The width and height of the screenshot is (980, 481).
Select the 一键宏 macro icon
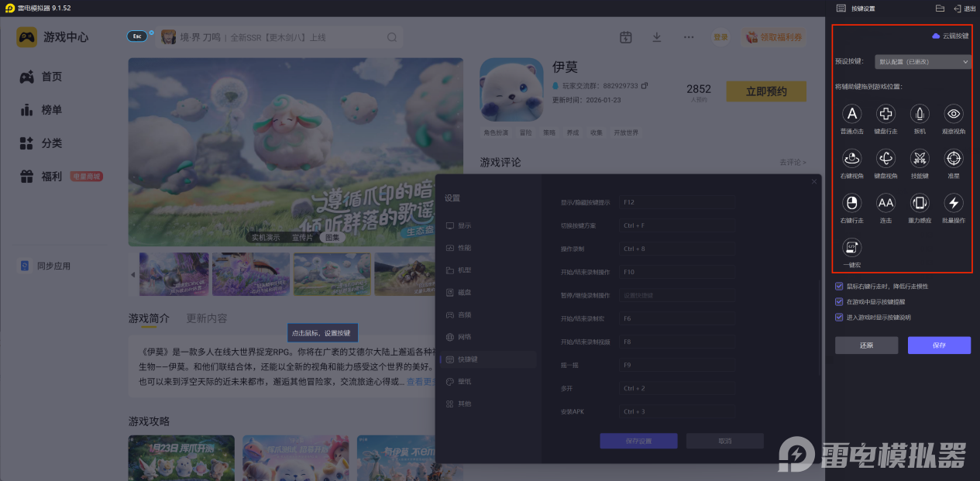click(x=852, y=247)
